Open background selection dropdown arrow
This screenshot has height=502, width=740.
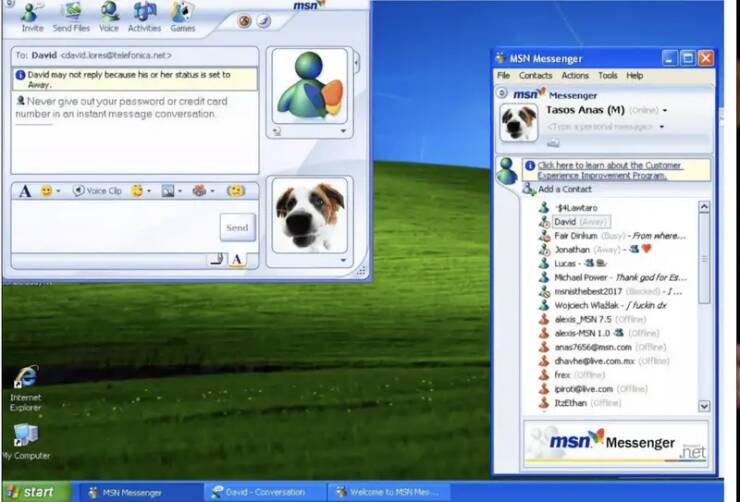(179, 191)
